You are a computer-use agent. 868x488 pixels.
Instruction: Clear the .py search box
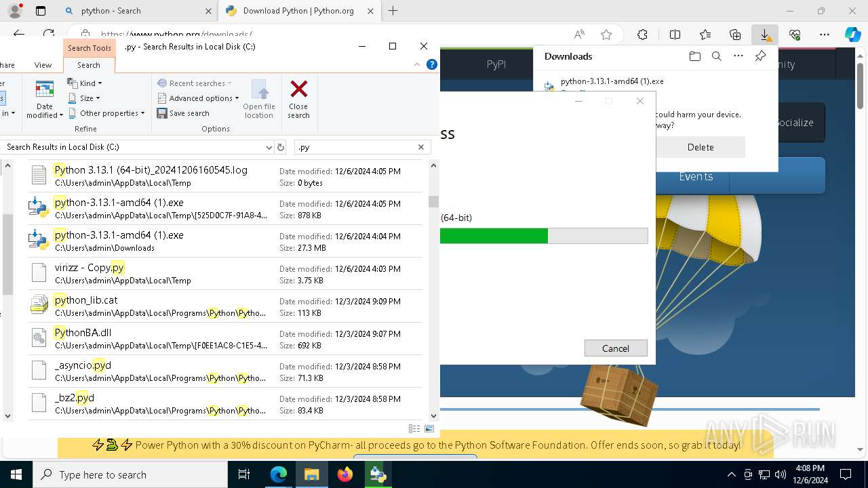[x=420, y=147]
